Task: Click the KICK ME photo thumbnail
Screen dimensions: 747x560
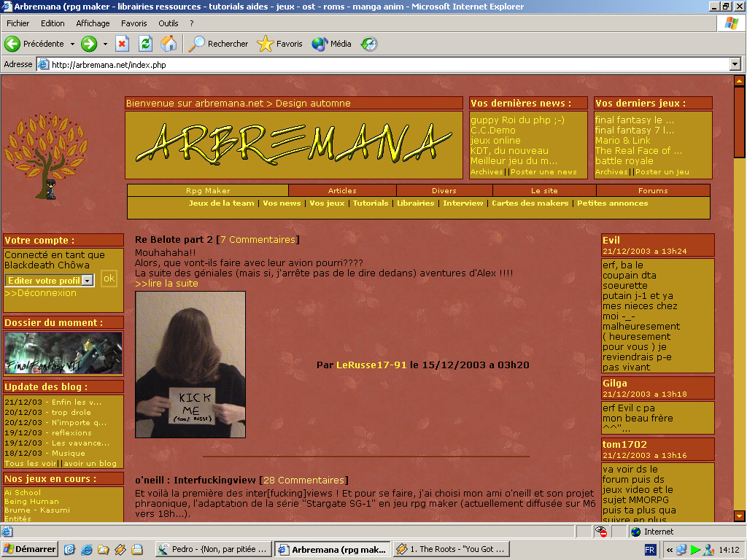Action: point(190,365)
